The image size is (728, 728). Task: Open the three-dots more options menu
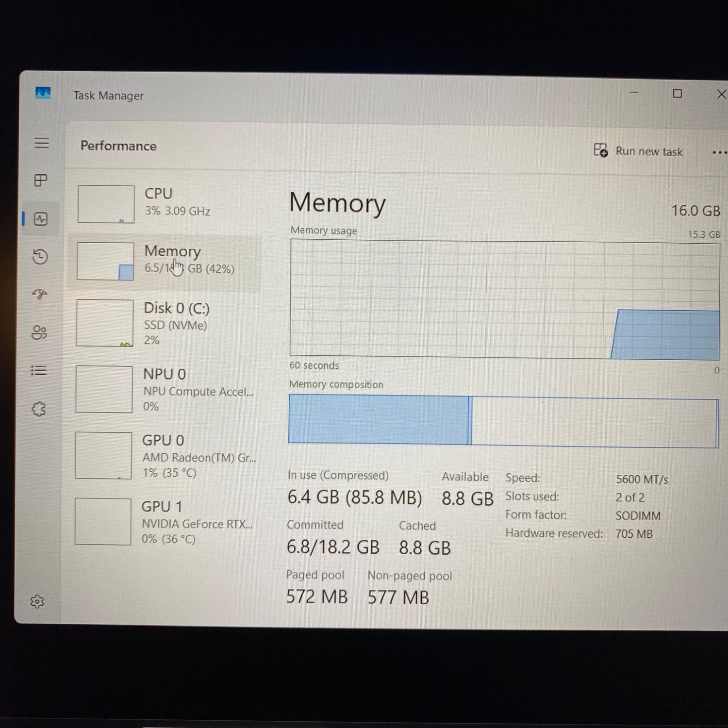pyautogui.click(x=719, y=152)
